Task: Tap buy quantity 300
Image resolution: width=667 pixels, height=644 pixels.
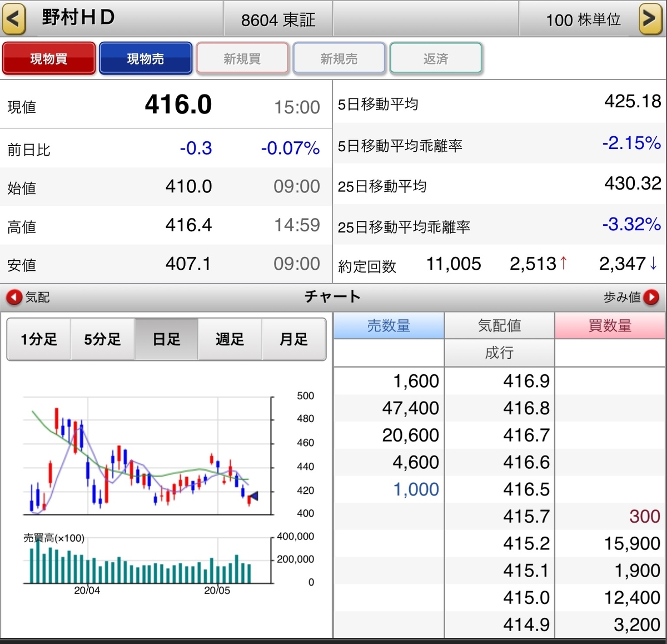Action: [x=645, y=516]
